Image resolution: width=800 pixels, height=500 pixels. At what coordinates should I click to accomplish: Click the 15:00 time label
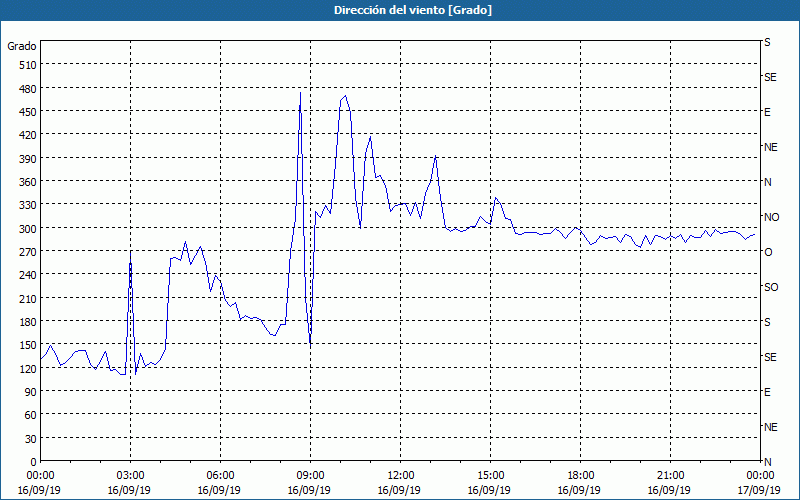click(490, 476)
